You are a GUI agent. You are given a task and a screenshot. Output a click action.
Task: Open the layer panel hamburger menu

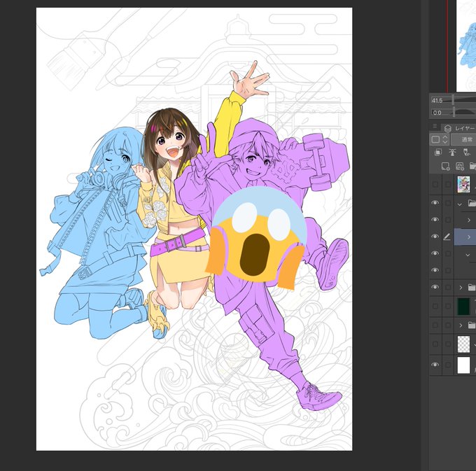(435, 126)
